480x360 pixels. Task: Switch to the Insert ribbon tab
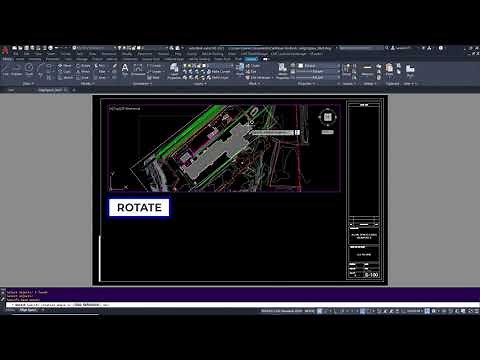[x=20, y=59]
